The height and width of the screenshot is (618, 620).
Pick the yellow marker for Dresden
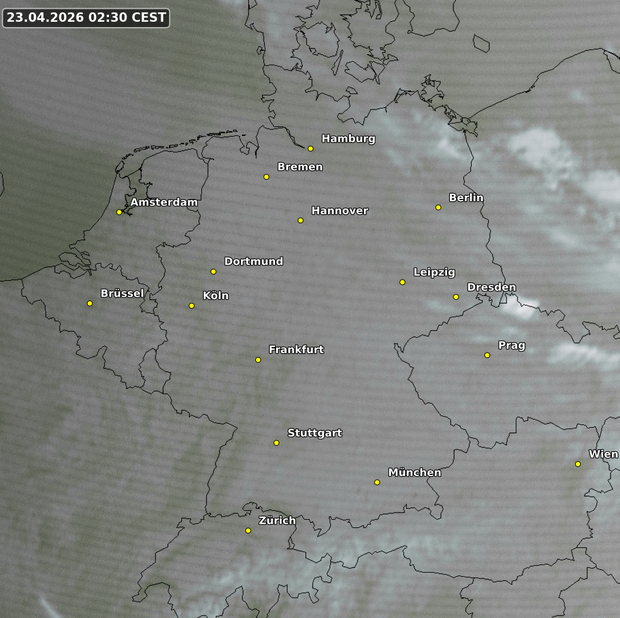tap(456, 297)
